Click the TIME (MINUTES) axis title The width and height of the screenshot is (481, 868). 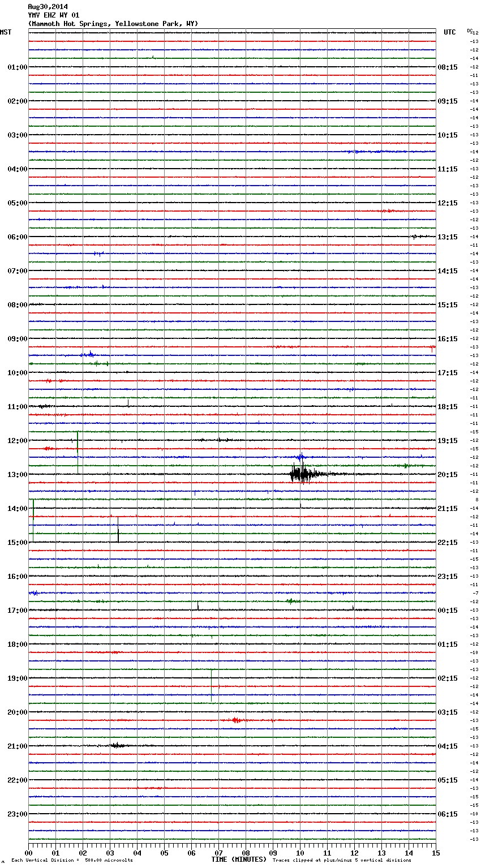[x=239, y=859]
